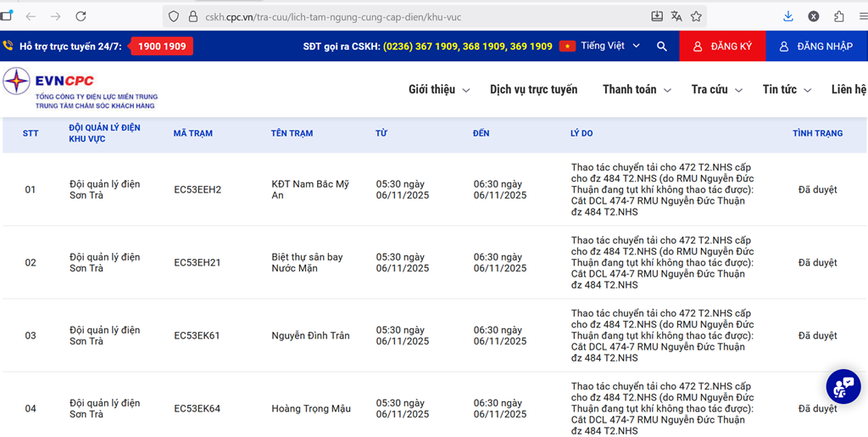The image size is (868, 437).
Task: Open the Tin tức menu
Action: click(787, 89)
